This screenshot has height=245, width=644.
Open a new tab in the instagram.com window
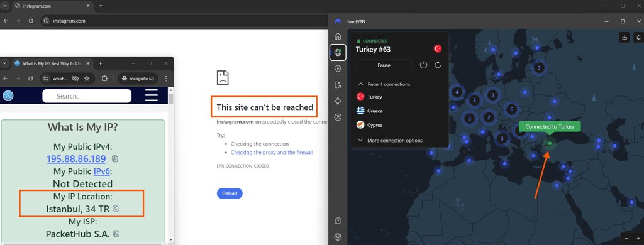click(101, 6)
